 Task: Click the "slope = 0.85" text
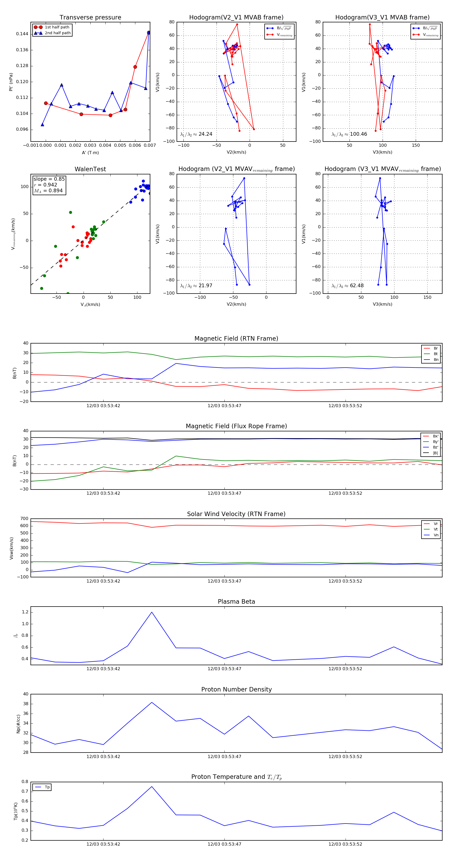[49, 179]
